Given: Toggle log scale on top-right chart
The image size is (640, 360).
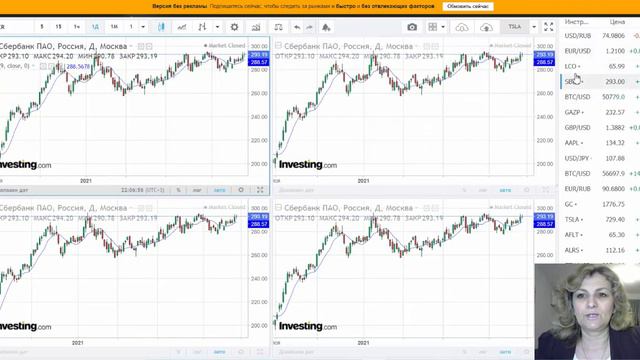Looking at the screenshot, I should click(483, 190).
